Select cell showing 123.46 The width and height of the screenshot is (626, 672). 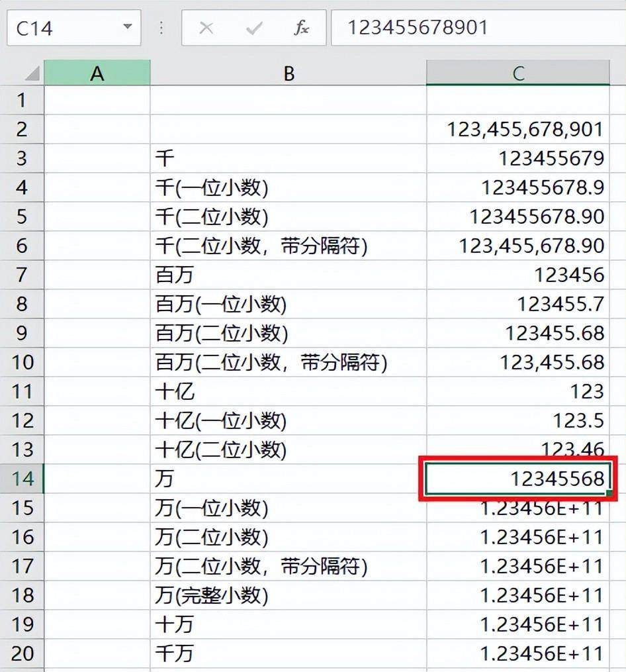click(x=518, y=448)
